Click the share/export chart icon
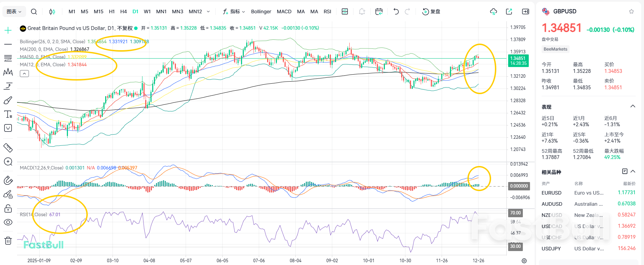644x265 pixels. 509,12
